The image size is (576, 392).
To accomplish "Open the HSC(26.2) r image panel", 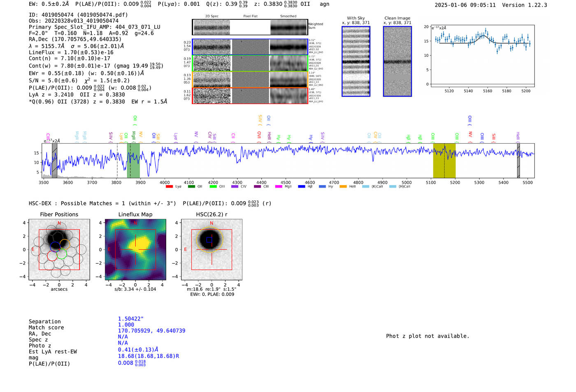I will (x=211, y=250).
